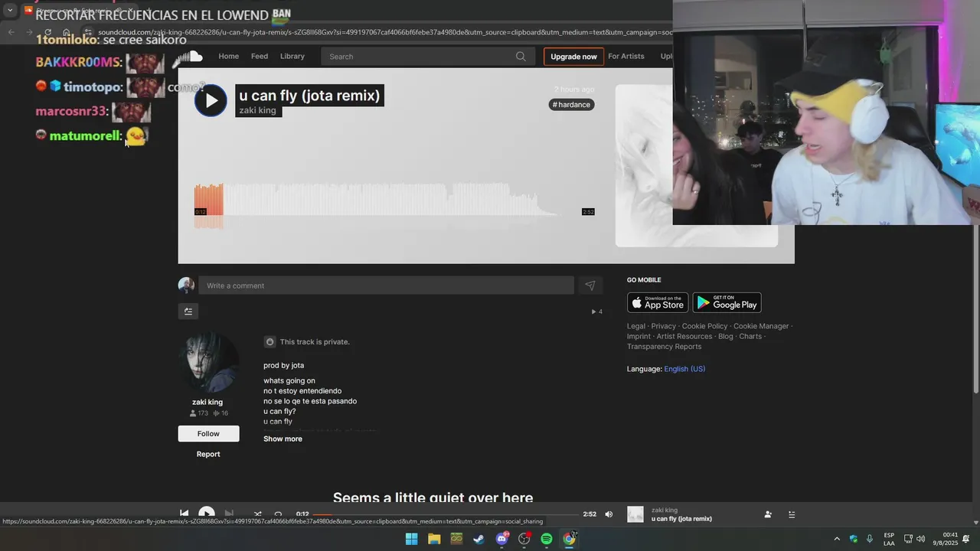
Task: Open the browser tab search dropdown arrow
Action: pyautogui.click(x=10, y=11)
